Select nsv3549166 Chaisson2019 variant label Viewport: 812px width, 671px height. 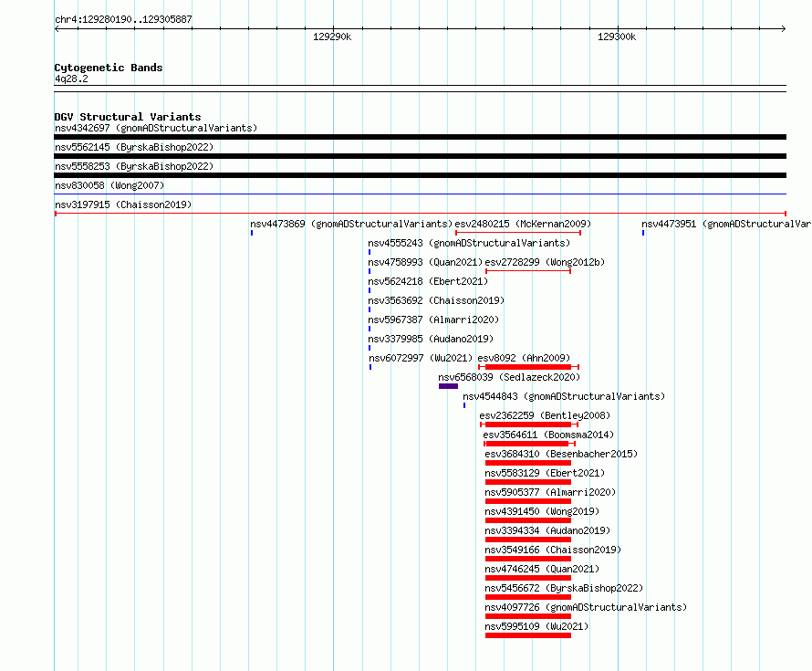(553, 550)
